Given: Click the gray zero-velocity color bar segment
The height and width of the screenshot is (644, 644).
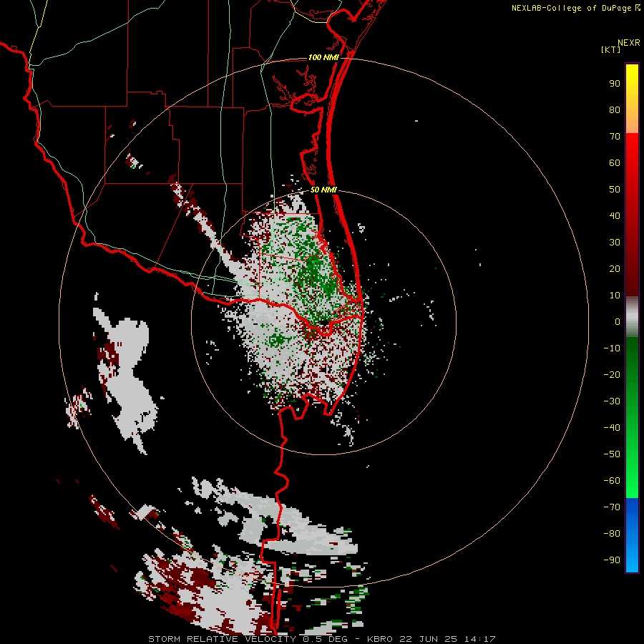Looking at the screenshot, I should point(632,317).
